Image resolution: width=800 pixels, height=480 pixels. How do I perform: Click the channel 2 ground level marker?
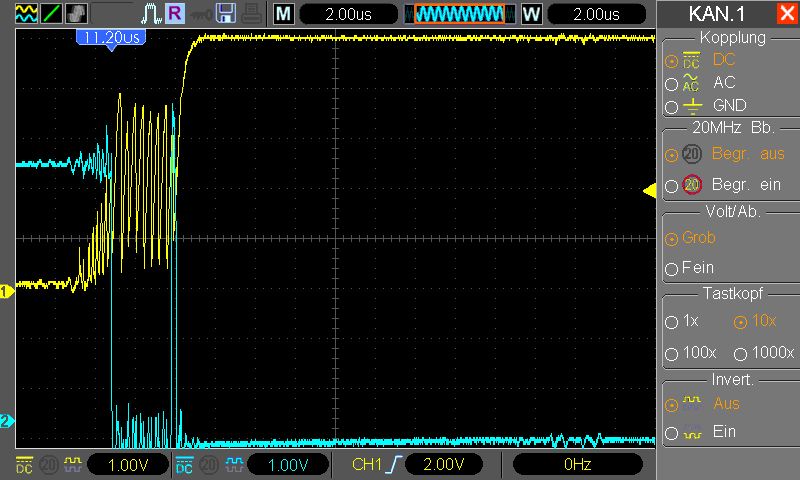pos(7,421)
